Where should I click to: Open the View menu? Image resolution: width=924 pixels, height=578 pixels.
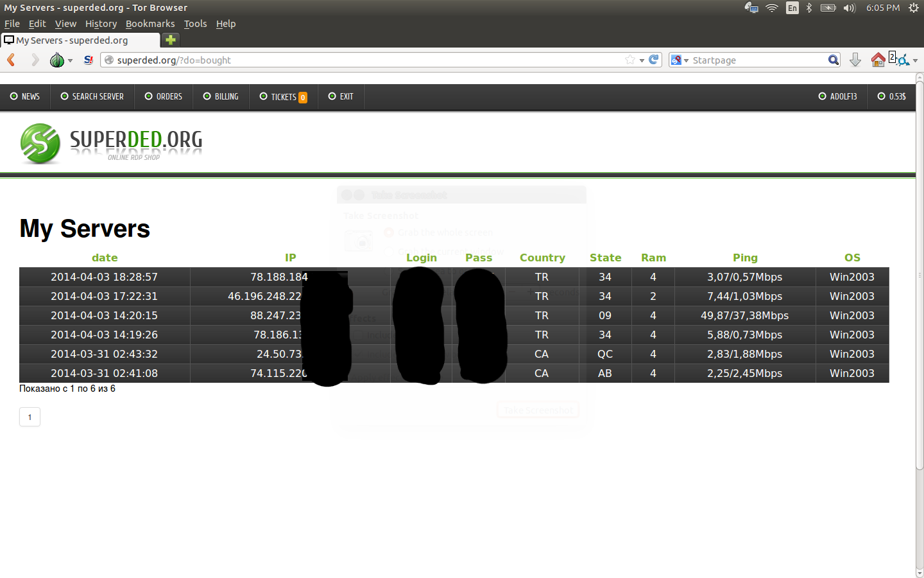pos(65,24)
